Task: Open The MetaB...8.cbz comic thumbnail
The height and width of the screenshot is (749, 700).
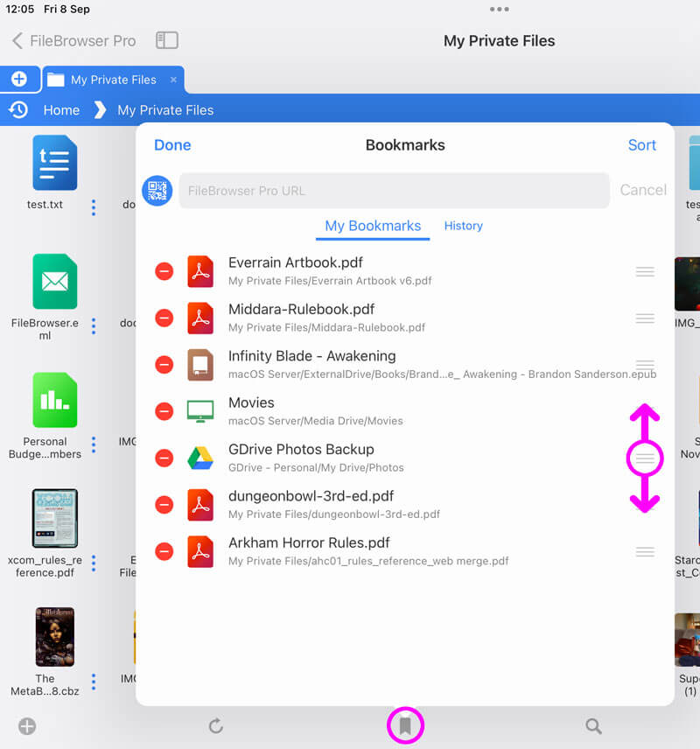Action: click(x=55, y=637)
